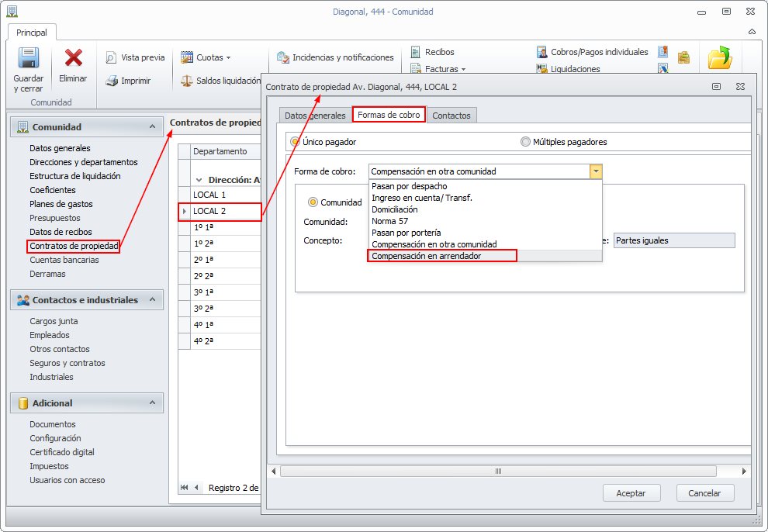Open Cuentas bancarias in sidebar

pyautogui.click(x=64, y=260)
